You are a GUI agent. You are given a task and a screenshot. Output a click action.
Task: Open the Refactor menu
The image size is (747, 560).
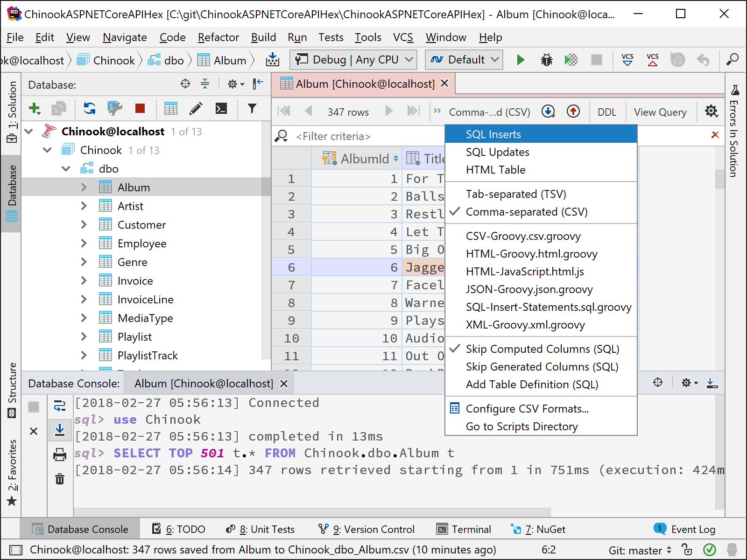tap(218, 37)
